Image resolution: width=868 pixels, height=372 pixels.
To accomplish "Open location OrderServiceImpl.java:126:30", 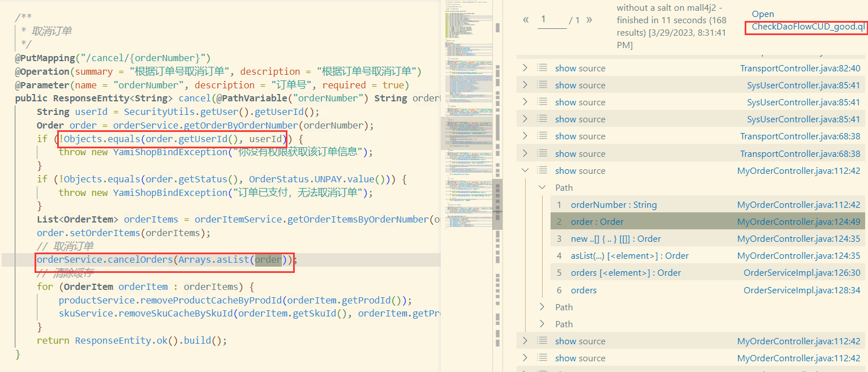I will coord(802,273).
